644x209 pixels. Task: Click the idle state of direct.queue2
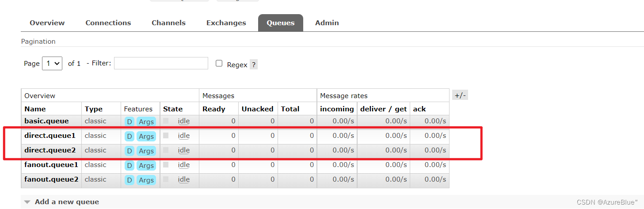[x=184, y=150]
